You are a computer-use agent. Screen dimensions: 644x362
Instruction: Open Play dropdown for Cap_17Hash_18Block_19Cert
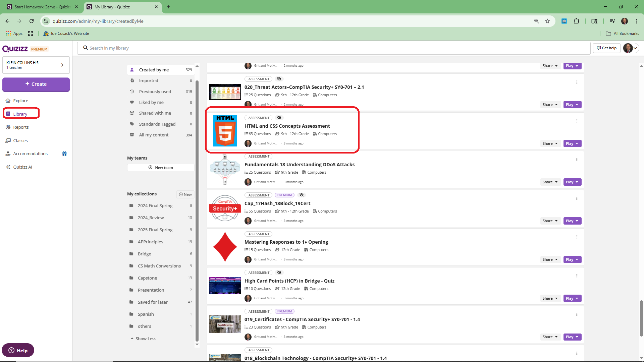coord(572,221)
